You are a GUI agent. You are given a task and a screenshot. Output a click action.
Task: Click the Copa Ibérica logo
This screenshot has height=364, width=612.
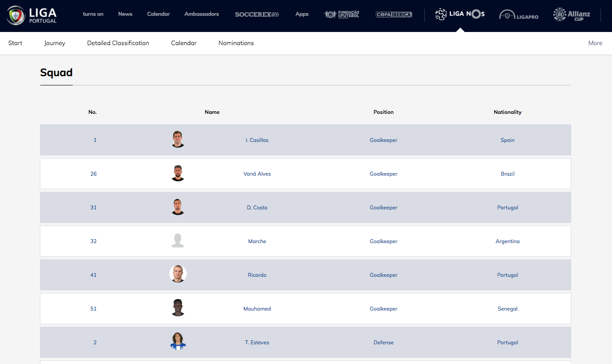pos(394,14)
